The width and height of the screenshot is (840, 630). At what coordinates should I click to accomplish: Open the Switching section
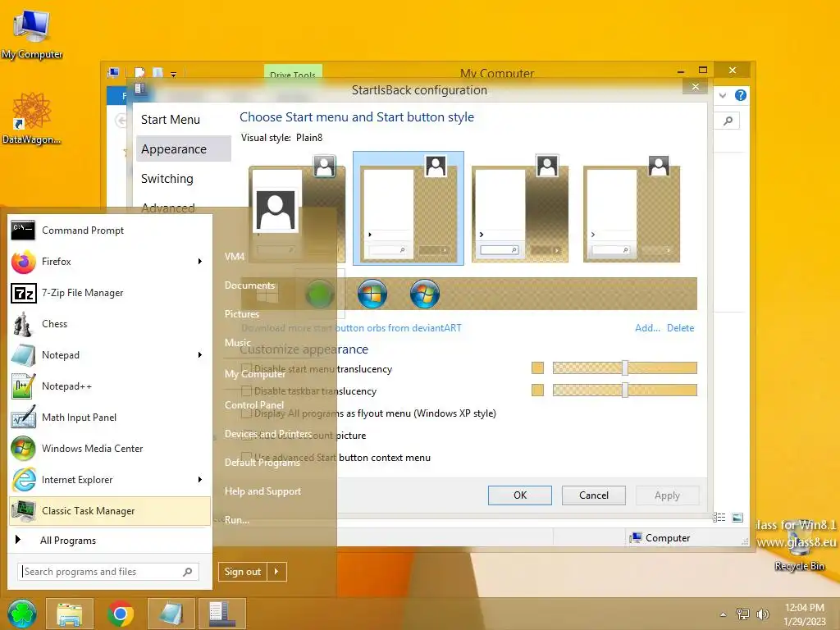[167, 178]
